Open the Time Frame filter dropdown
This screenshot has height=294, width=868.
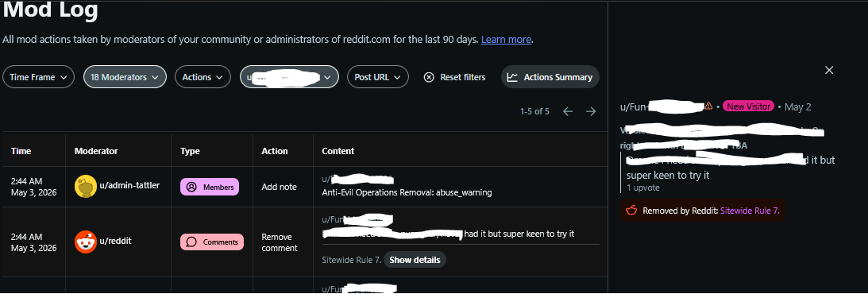[x=38, y=77]
